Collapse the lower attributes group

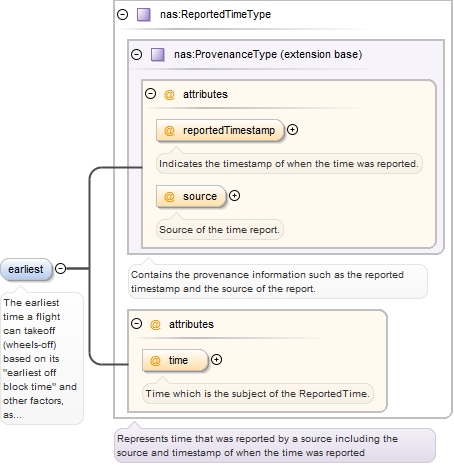click(x=137, y=324)
